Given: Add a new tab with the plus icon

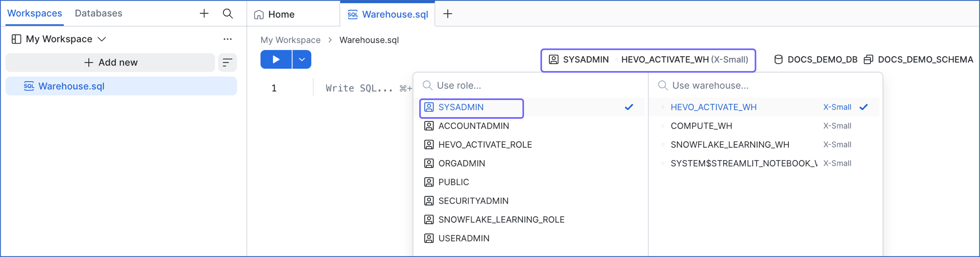Looking at the screenshot, I should click(x=448, y=14).
